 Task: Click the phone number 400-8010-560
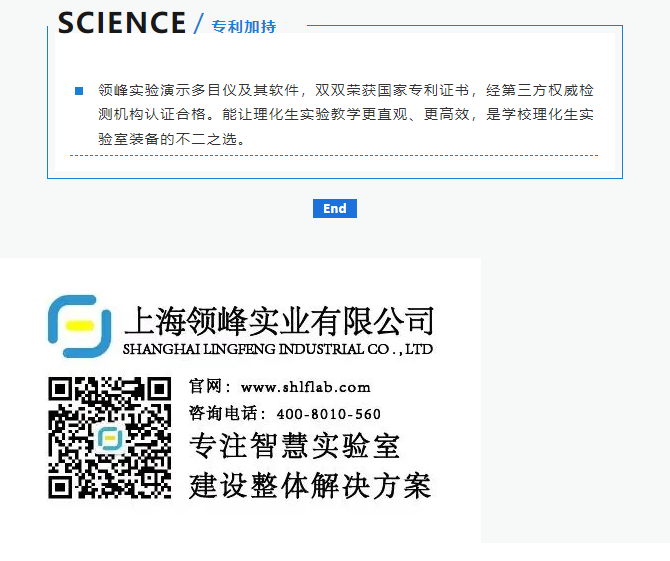coord(328,414)
